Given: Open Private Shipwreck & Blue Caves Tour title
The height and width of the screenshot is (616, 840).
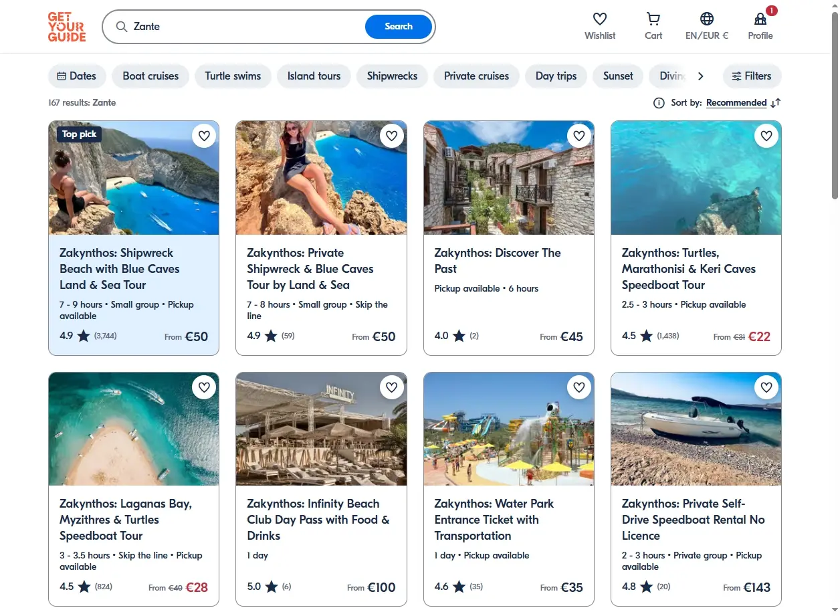Looking at the screenshot, I should point(310,269).
